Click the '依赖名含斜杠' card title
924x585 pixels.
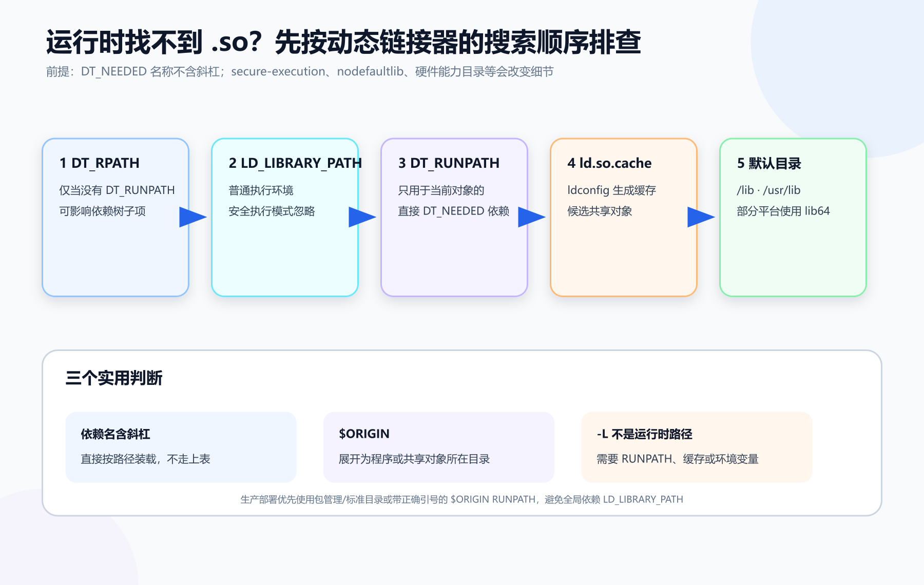pyautogui.click(x=115, y=434)
